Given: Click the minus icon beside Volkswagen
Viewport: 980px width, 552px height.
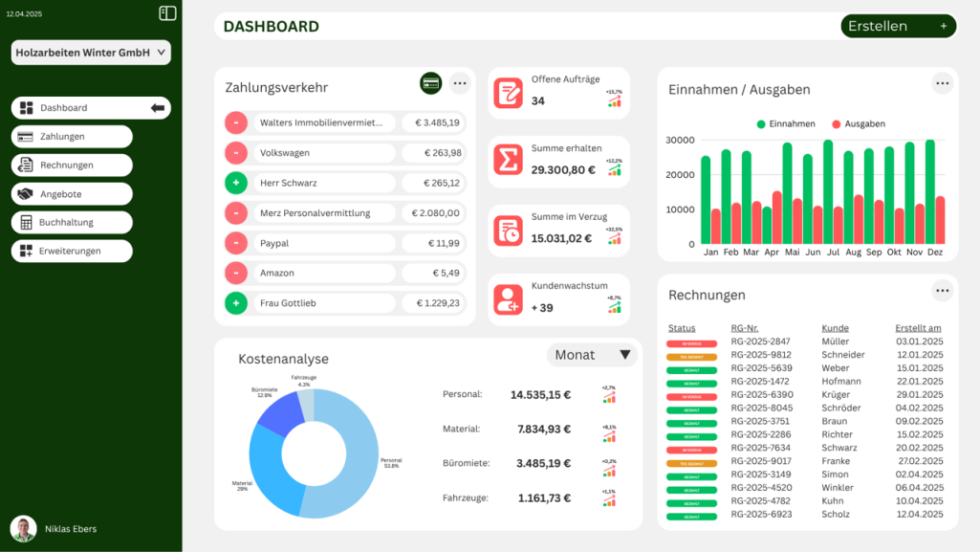Looking at the screenshot, I should coord(236,152).
